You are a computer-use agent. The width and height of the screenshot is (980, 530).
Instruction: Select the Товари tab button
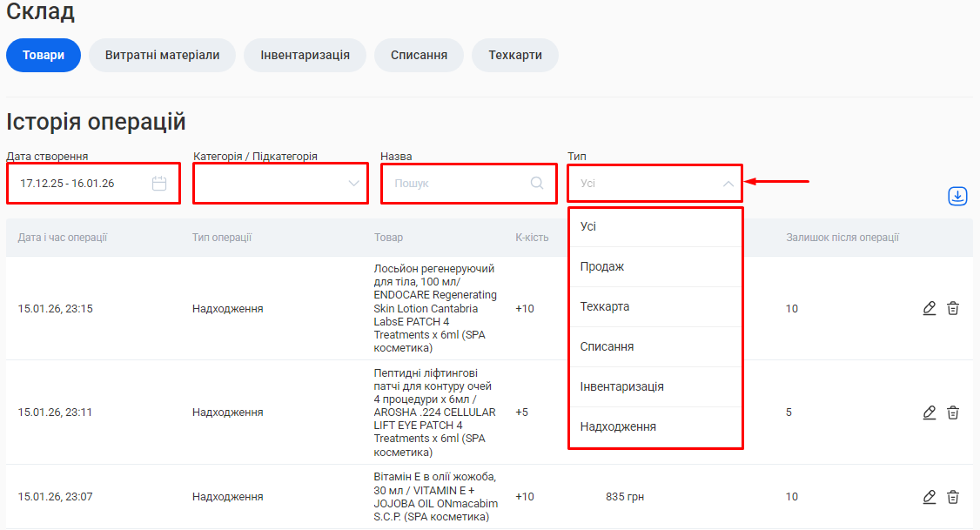tap(44, 55)
